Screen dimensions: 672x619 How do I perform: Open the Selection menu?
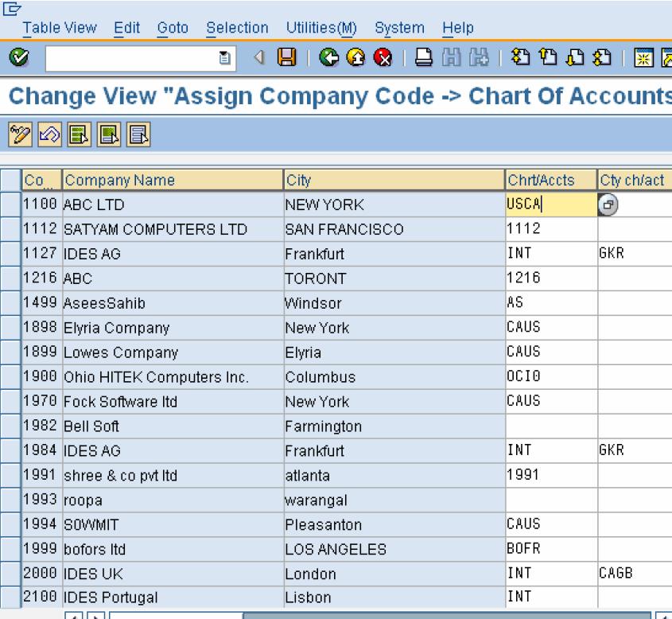(x=237, y=28)
